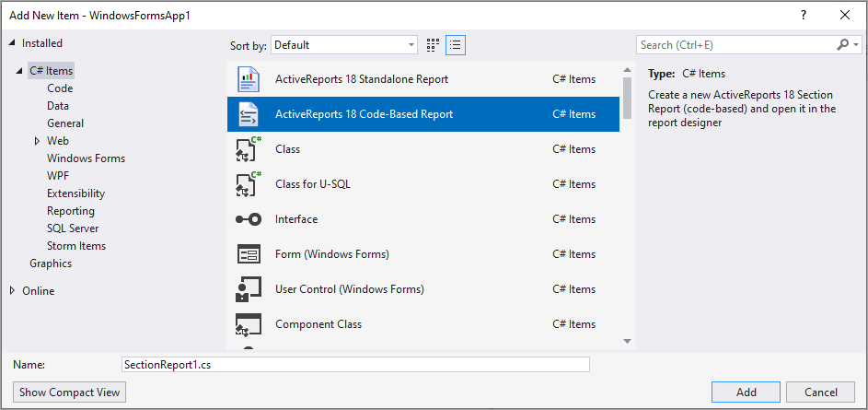Select User Control (Windows Forms) label

(x=349, y=289)
